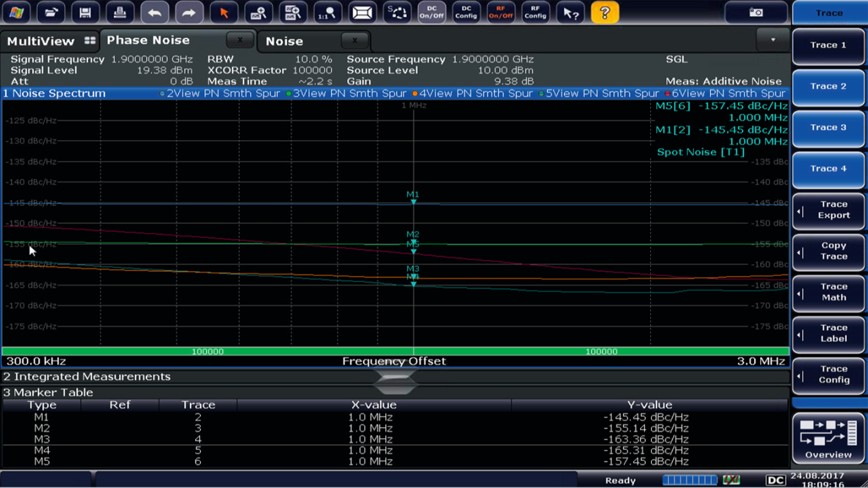The width and height of the screenshot is (868, 488).
Task: Toggle DC On/Off in toolbar
Action: 431,12
